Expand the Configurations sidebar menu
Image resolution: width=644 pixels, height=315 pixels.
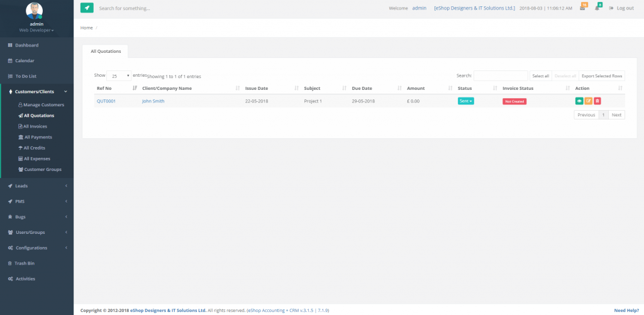point(36,248)
